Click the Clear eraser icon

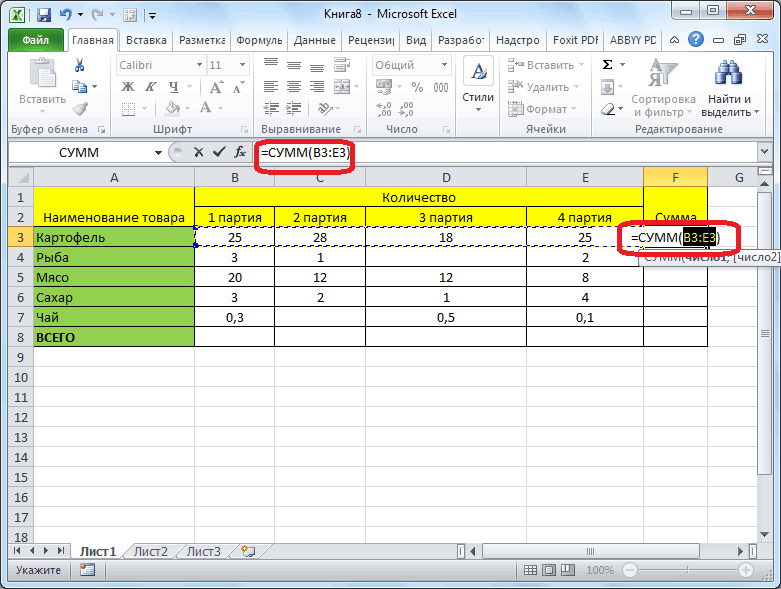(x=607, y=109)
